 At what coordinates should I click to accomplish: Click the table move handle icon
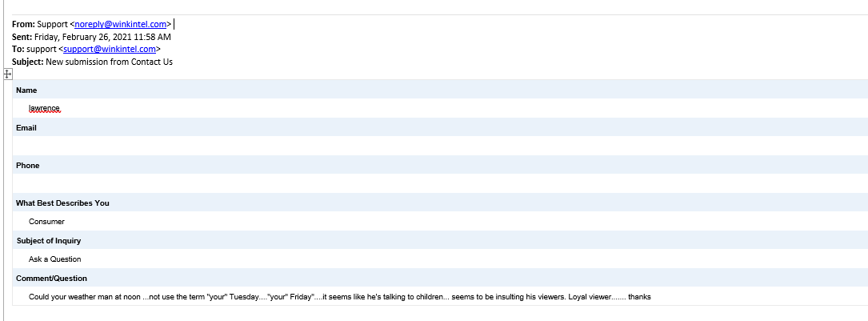coord(7,74)
